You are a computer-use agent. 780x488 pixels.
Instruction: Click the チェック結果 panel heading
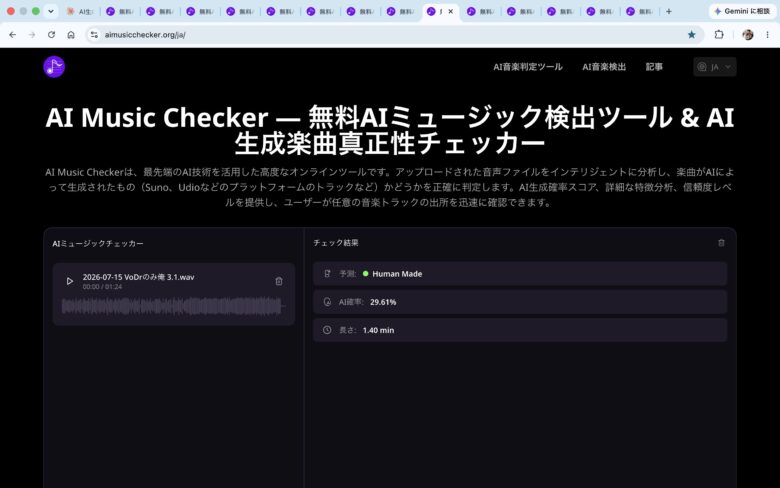pyautogui.click(x=336, y=243)
